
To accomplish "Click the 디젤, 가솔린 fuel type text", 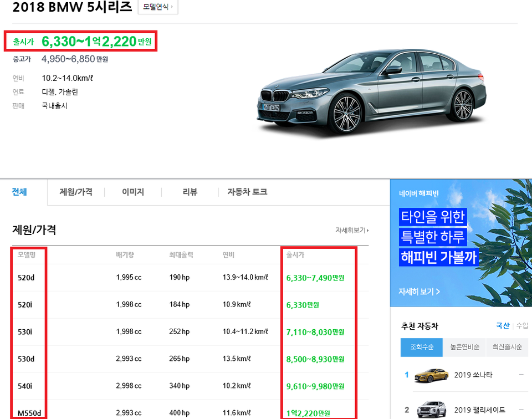I will 60,92.
